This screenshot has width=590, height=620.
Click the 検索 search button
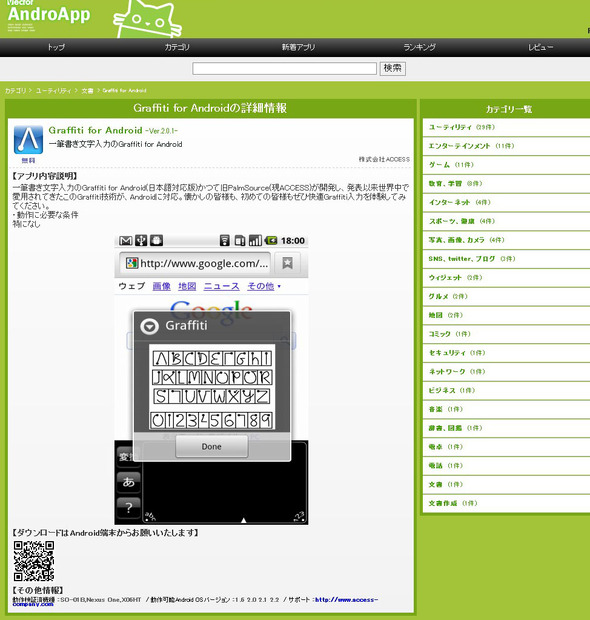point(392,68)
